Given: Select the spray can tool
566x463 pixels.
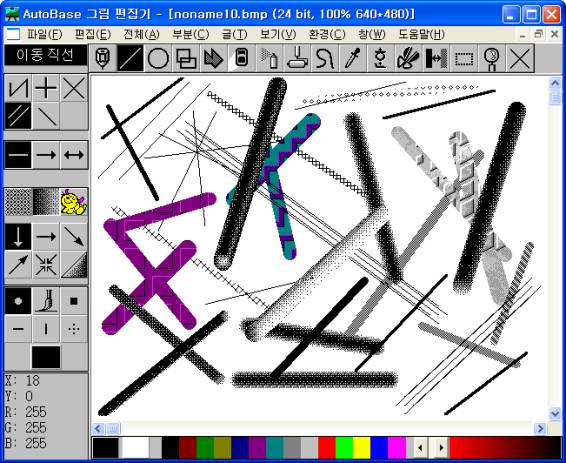Looking at the screenshot, I should click(270, 58).
